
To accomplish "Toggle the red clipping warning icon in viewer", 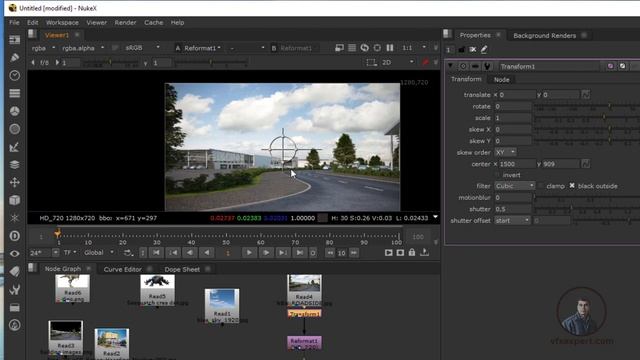I will coord(425,62).
